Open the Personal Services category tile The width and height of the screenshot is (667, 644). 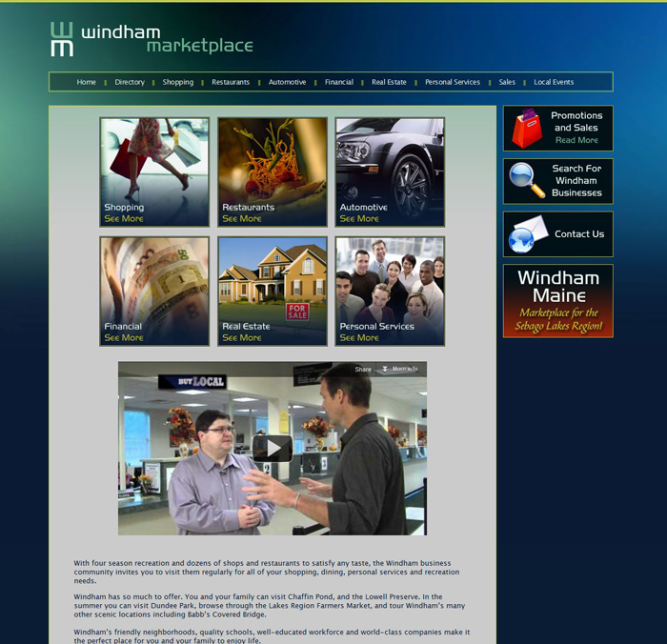tap(390, 291)
